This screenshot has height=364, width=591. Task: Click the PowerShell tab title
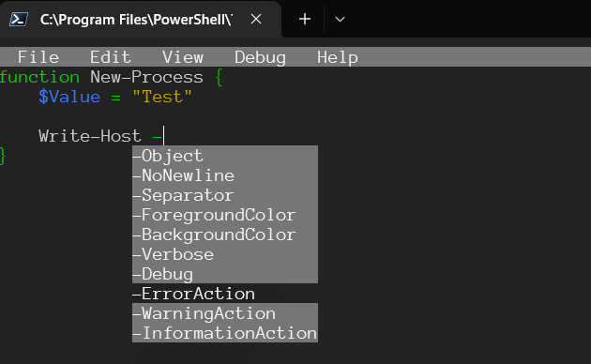click(x=136, y=19)
